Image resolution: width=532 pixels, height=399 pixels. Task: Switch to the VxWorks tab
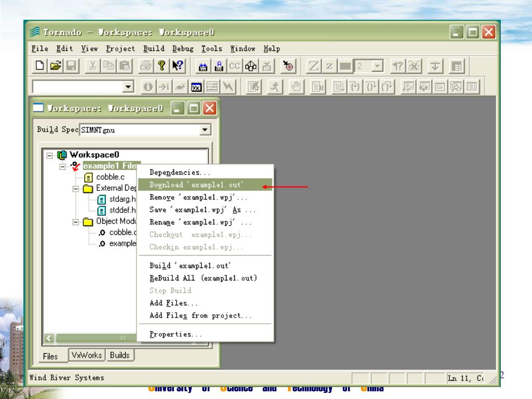87,355
